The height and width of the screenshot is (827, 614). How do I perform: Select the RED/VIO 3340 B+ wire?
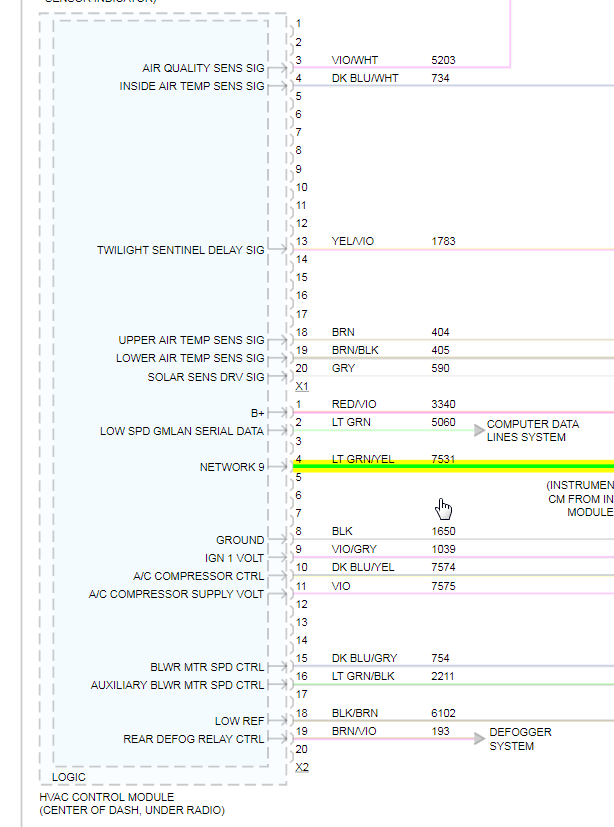click(x=454, y=412)
